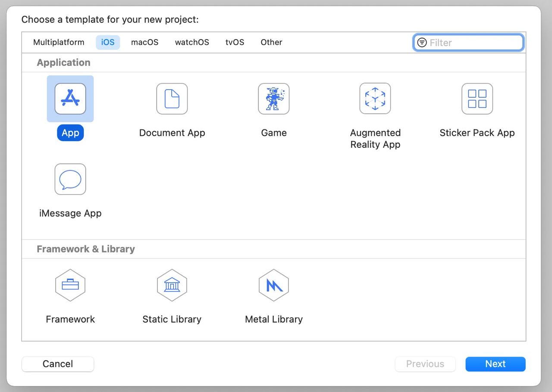The width and height of the screenshot is (552, 392).
Task: Select the Static Library building icon
Action: (x=172, y=285)
